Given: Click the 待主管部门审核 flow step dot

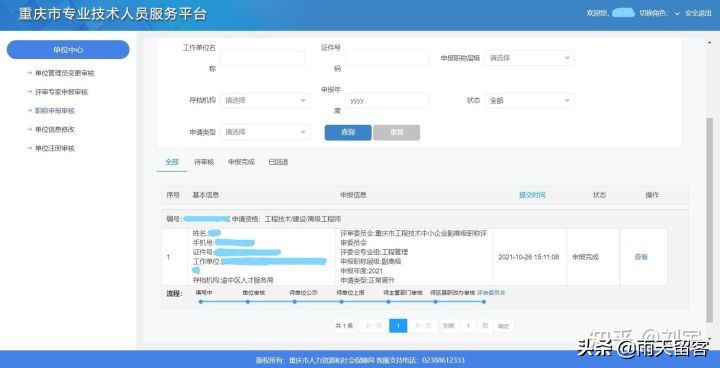Looking at the screenshot, I should tap(388, 302).
